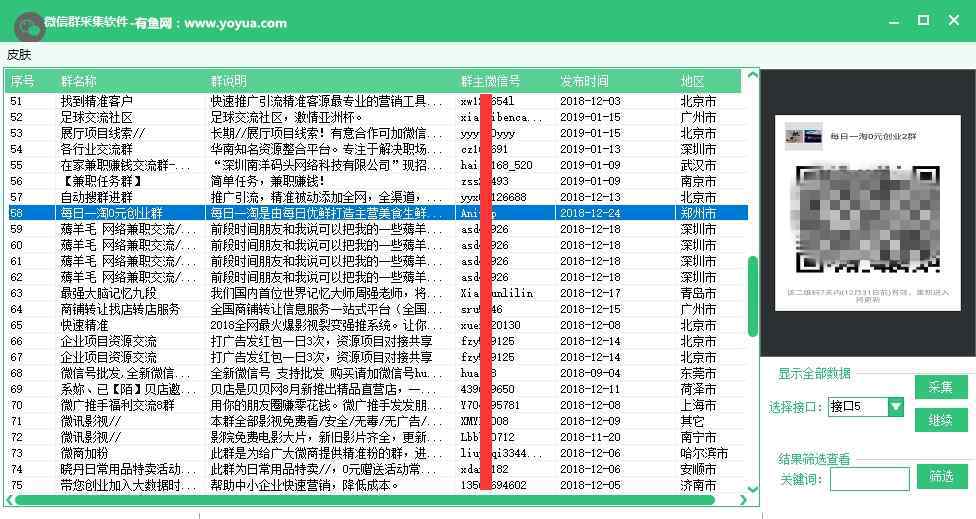
Task: Click the 地区 column header
Action: click(692, 81)
